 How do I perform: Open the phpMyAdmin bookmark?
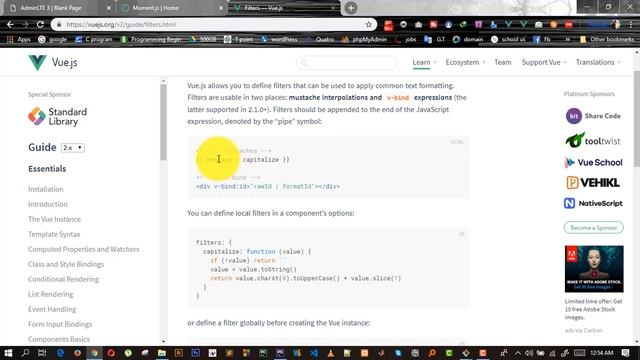364,39
